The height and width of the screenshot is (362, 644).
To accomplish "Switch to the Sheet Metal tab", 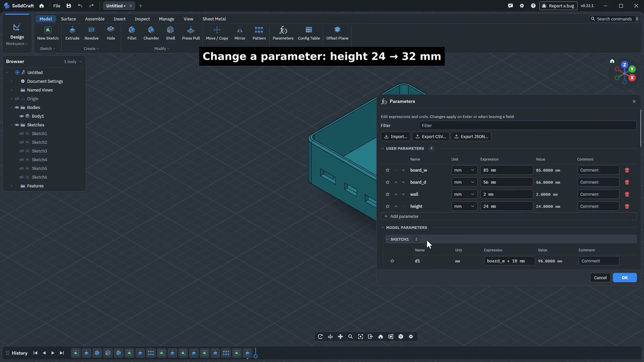I will [x=214, y=19].
